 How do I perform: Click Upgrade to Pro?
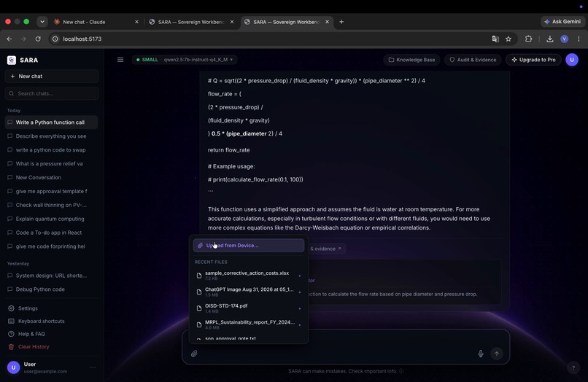(533, 60)
